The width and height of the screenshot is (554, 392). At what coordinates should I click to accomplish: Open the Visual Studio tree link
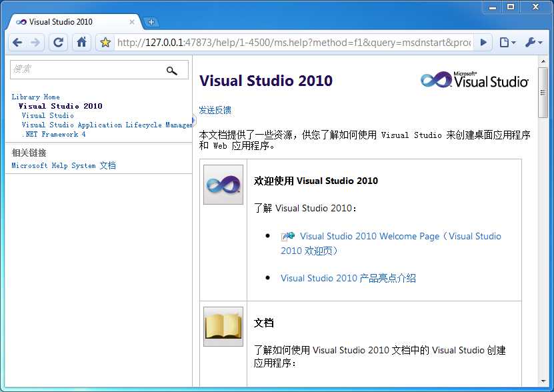pos(48,115)
